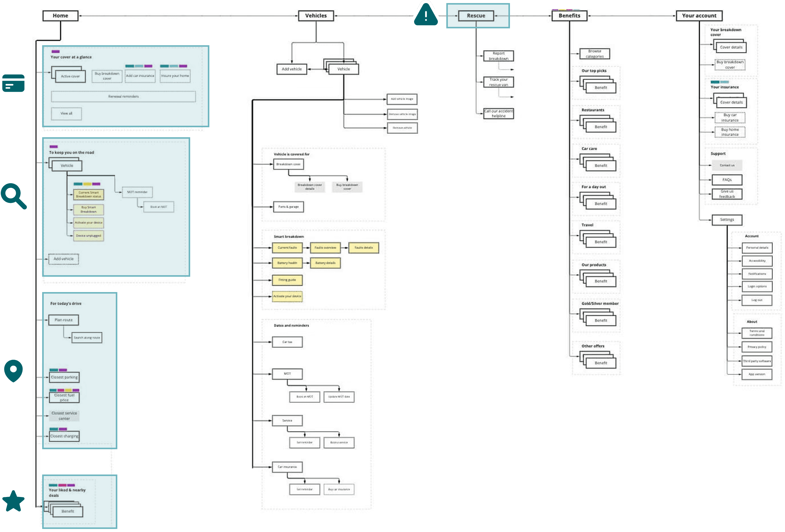The width and height of the screenshot is (785, 532).
Task: Click the Log out box under Account
Action: pyautogui.click(x=757, y=300)
